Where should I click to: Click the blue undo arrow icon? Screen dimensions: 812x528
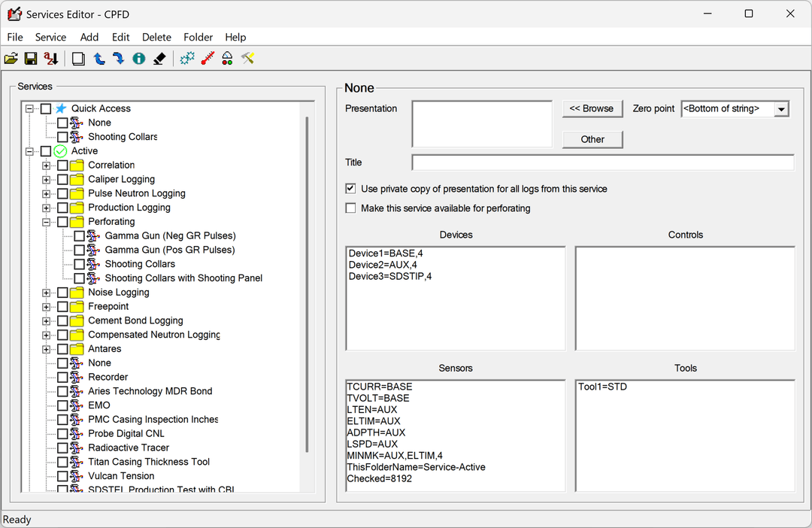[x=98, y=58]
